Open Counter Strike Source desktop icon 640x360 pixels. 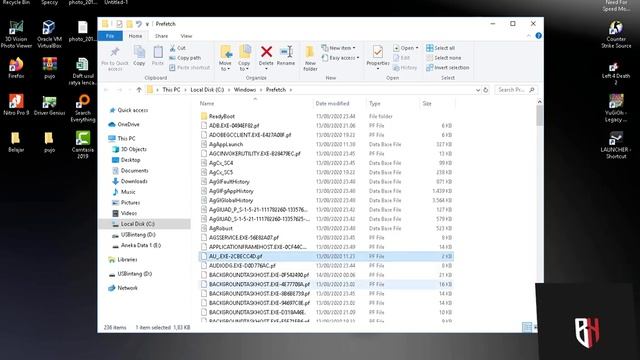point(616,34)
